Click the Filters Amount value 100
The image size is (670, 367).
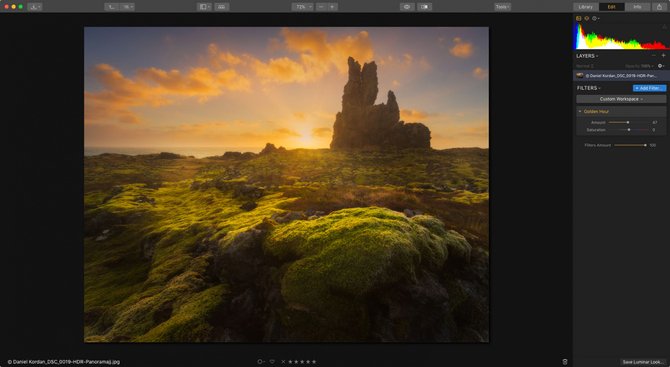[x=652, y=145]
